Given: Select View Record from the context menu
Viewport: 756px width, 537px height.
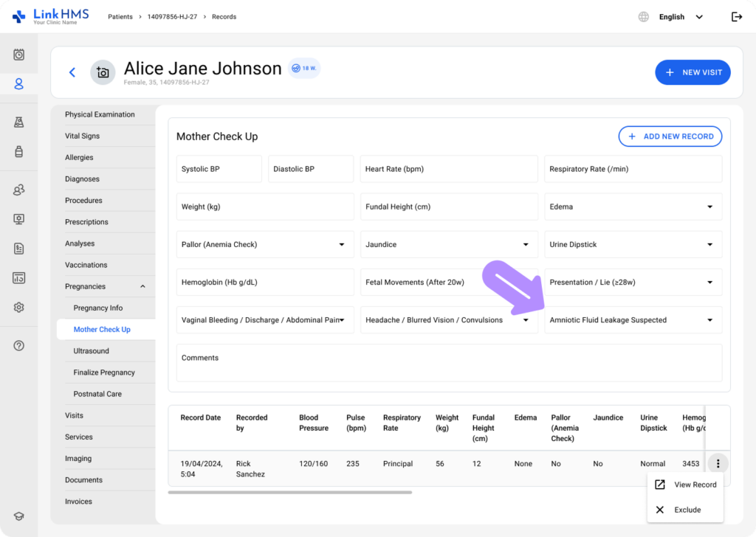Looking at the screenshot, I should click(x=686, y=485).
